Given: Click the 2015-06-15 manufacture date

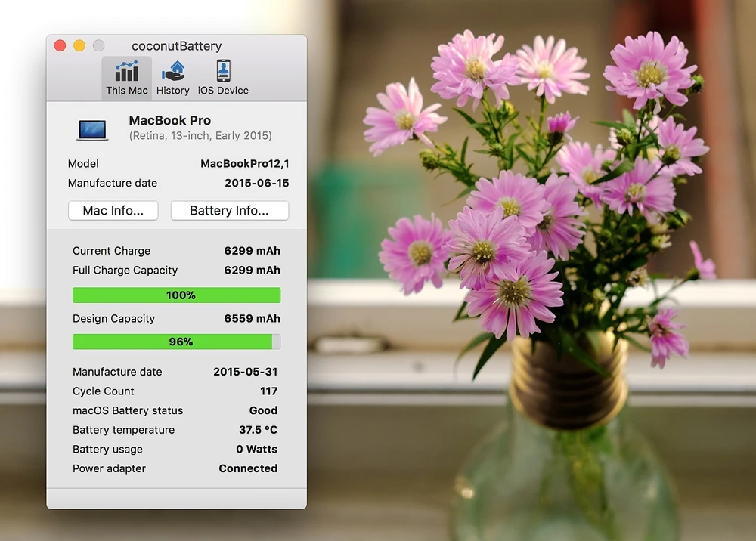Looking at the screenshot, I should pyautogui.click(x=256, y=183).
